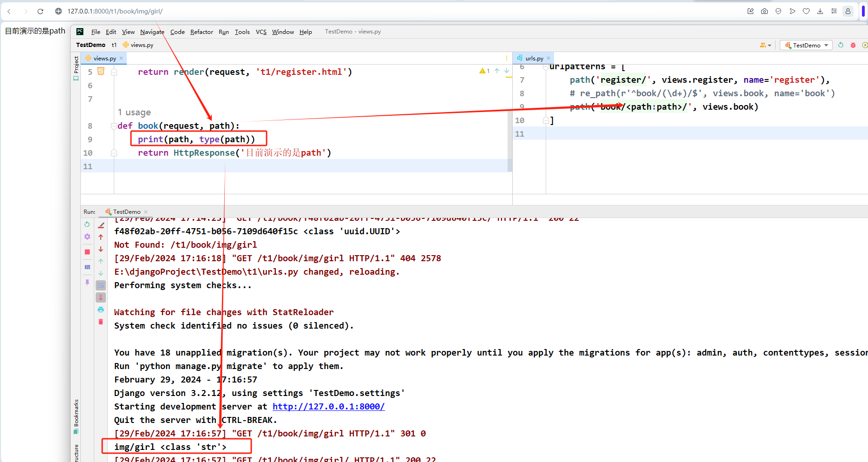Open the Edit menu
The image size is (868, 462).
pos(111,32)
